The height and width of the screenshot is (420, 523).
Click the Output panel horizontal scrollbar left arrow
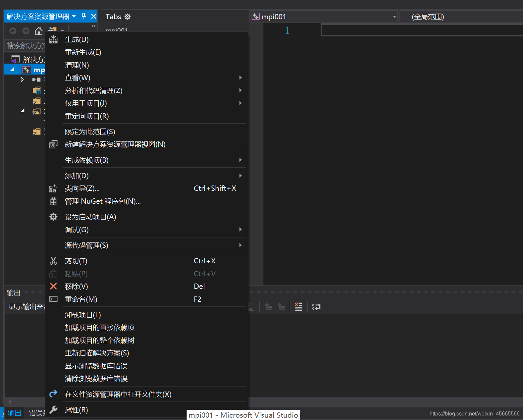tap(10, 402)
